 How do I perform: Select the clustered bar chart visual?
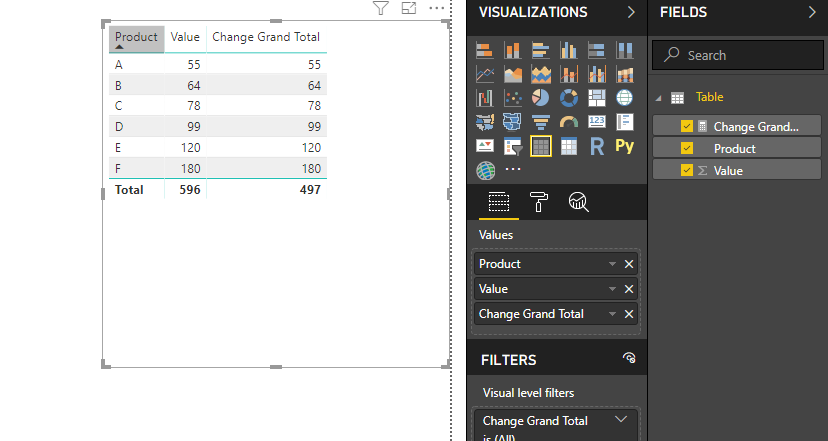541,51
